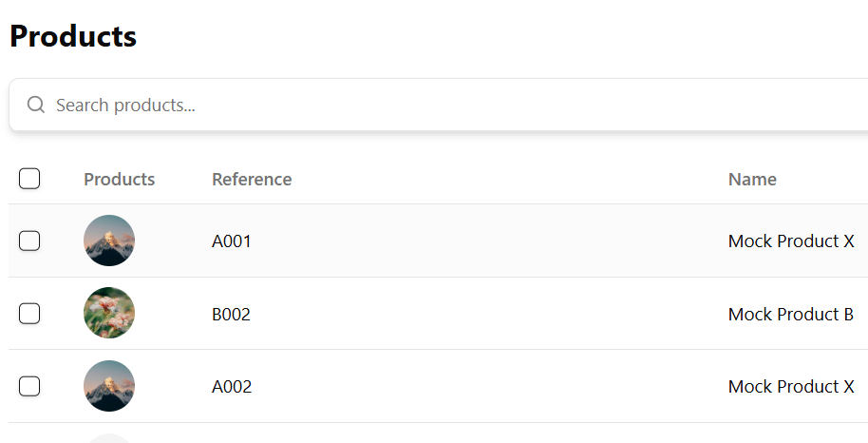The width and height of the screenshot is (868, 443).
Task: Open the B002 flower product thumbnail
Action: point(109,314)
